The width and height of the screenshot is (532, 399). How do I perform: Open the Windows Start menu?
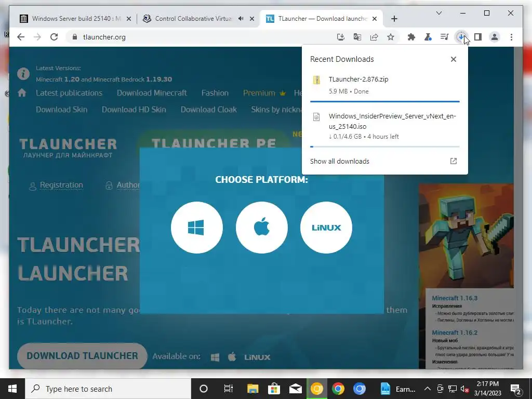[x=12, y=389]
